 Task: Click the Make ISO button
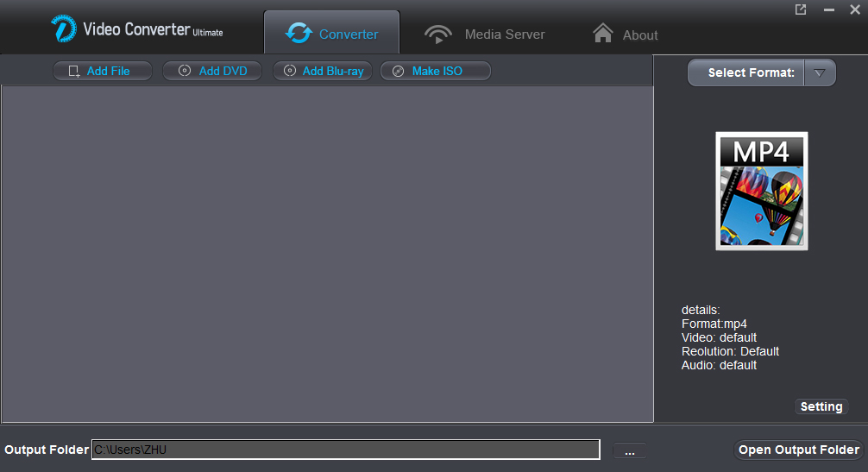click(436, 71)
